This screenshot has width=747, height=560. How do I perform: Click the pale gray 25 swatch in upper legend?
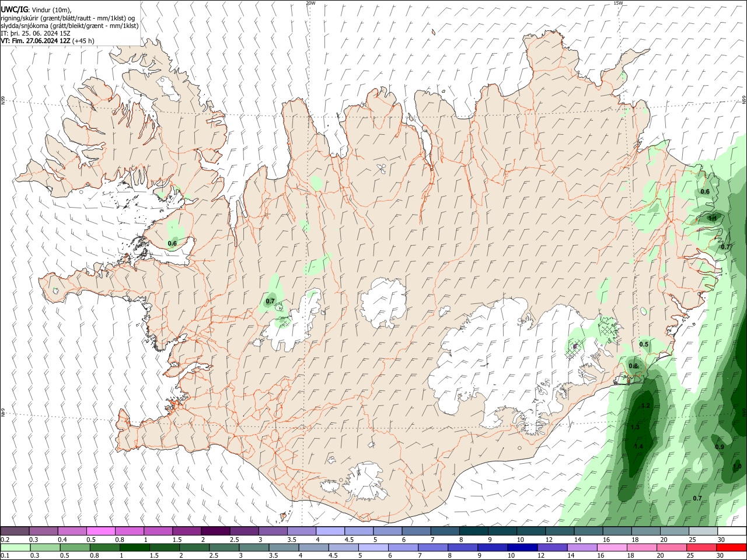pyautogui.click(x=703, y=531)
